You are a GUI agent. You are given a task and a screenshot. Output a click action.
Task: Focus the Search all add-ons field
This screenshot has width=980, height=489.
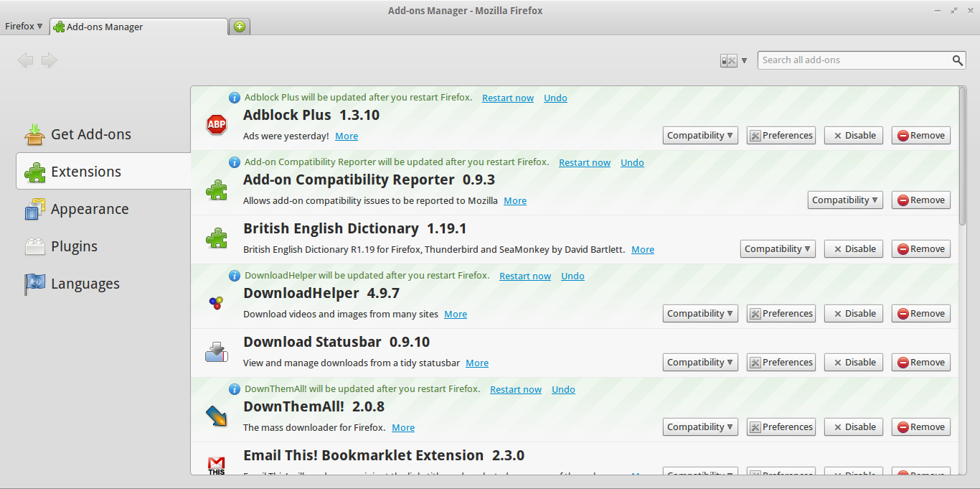click(854, 60)
